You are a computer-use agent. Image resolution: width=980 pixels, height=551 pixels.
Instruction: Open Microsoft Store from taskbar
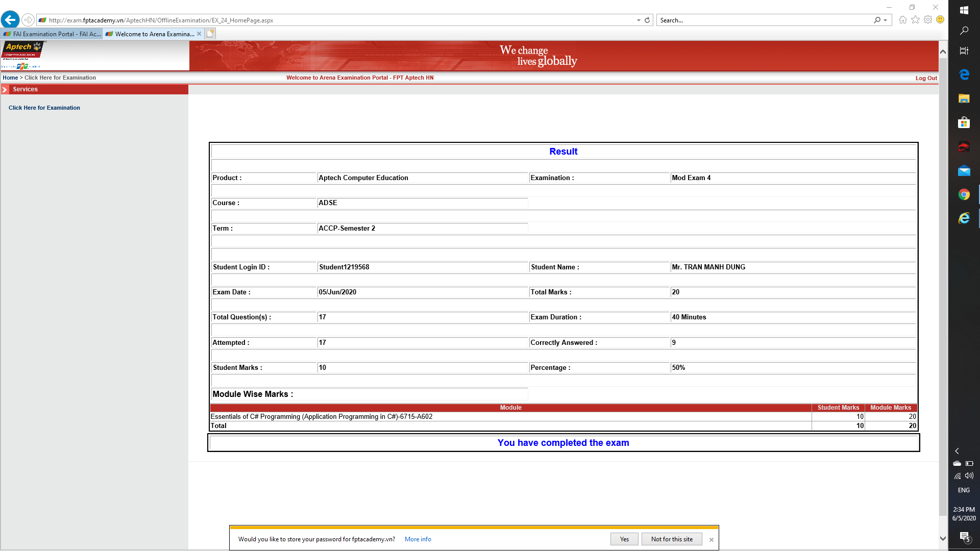[964, 122]
